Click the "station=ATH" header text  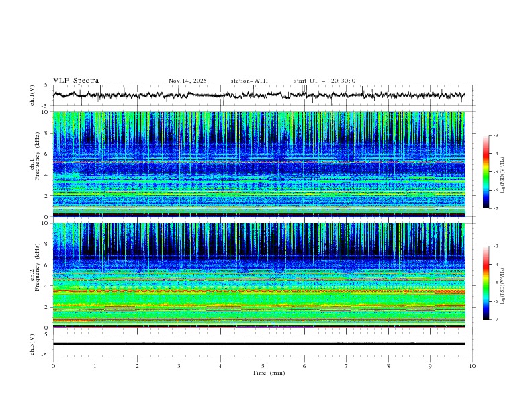coord(249,81)
